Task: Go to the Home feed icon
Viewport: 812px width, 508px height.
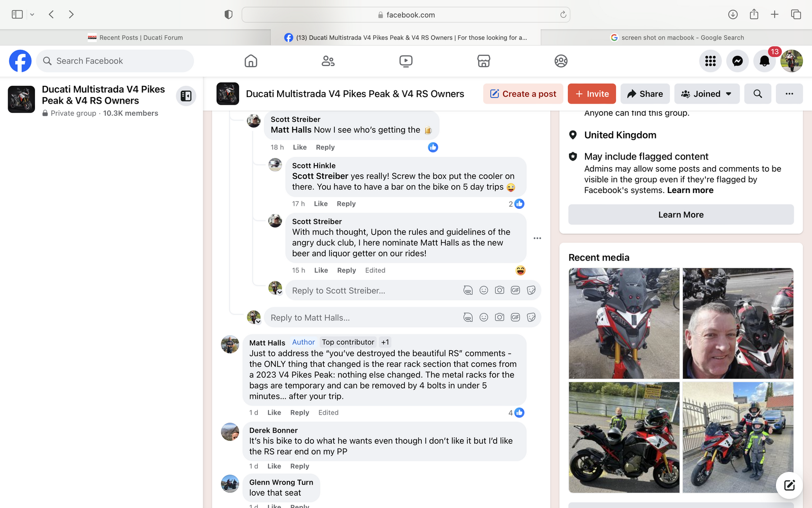Action: [x=251, y=61]
